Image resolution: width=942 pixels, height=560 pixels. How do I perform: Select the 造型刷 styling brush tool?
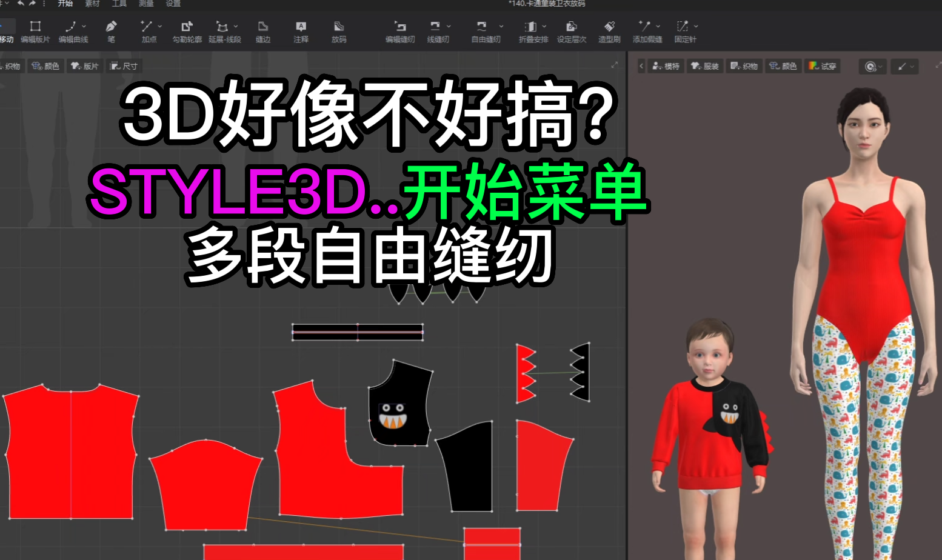click(x=609, y=32)
